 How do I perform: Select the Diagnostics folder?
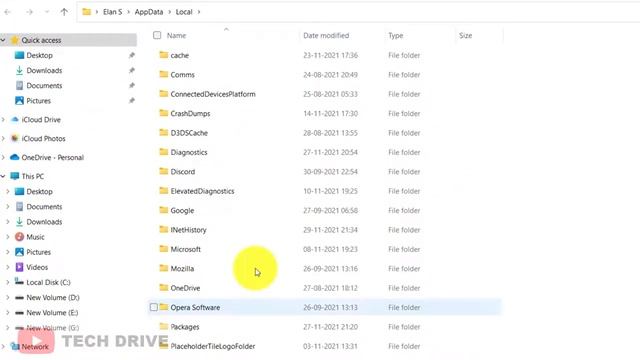click(189, 152)
